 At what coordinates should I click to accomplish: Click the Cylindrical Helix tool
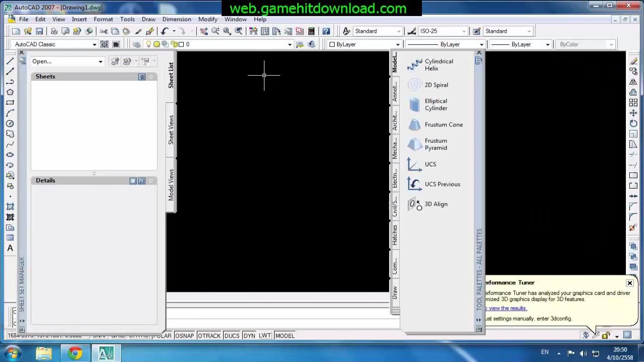point(432,65)
